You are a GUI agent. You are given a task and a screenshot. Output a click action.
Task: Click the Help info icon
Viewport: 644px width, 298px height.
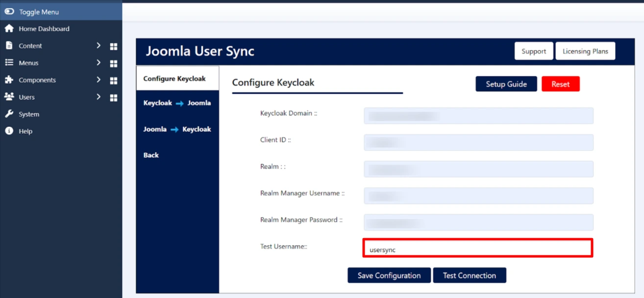pyautogui.click(x=9, y=131)
